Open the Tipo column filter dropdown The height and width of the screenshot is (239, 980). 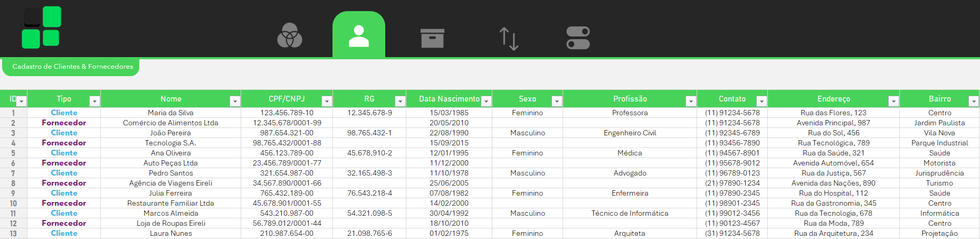(x=94, y=101)
